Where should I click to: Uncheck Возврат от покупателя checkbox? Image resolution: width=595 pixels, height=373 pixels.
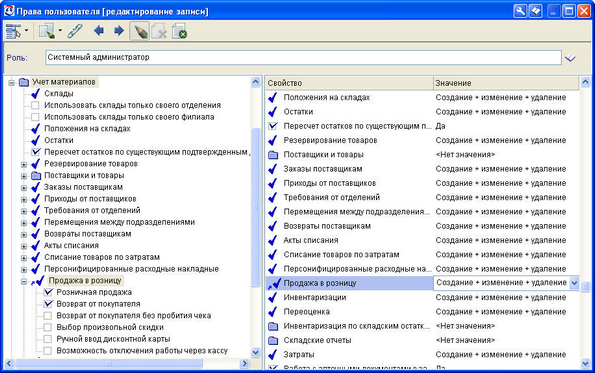coord(48,304)
